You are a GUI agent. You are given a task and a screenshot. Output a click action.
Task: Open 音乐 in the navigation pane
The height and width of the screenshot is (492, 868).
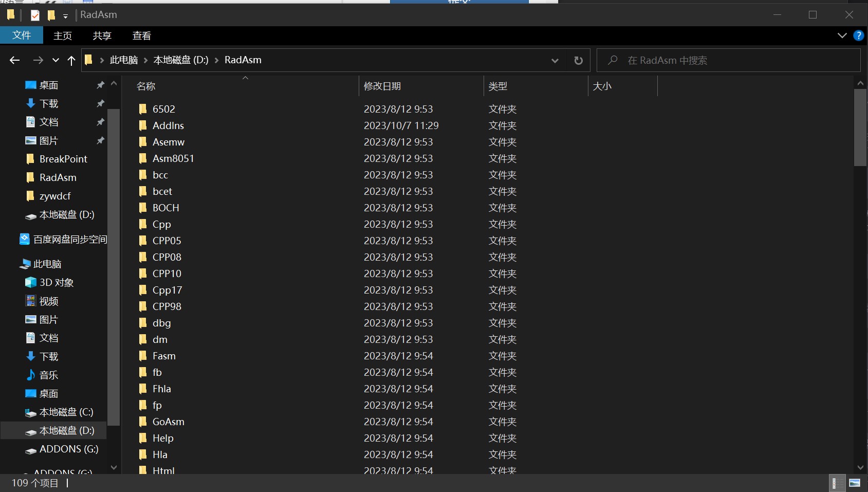click(x=49, y=375)
